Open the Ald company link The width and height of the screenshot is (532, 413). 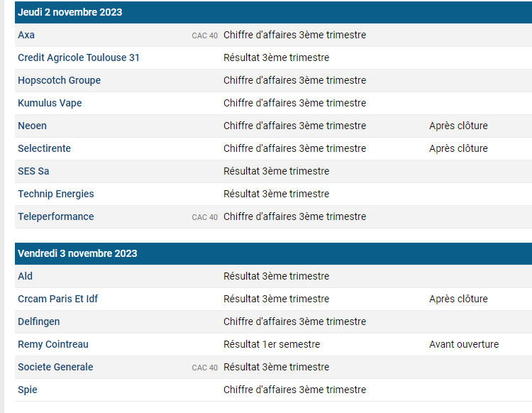[25, 276]
